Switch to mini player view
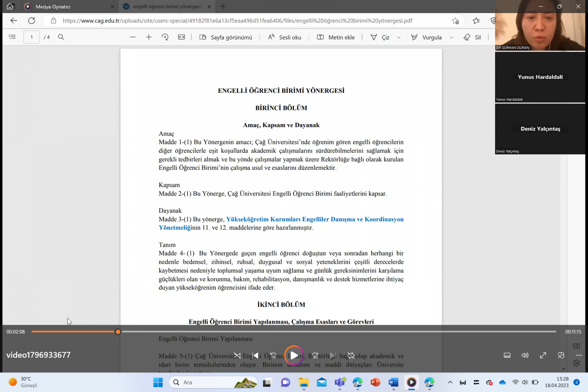The width and height of the screenshot is (588, 392). (x=561, y=355)
